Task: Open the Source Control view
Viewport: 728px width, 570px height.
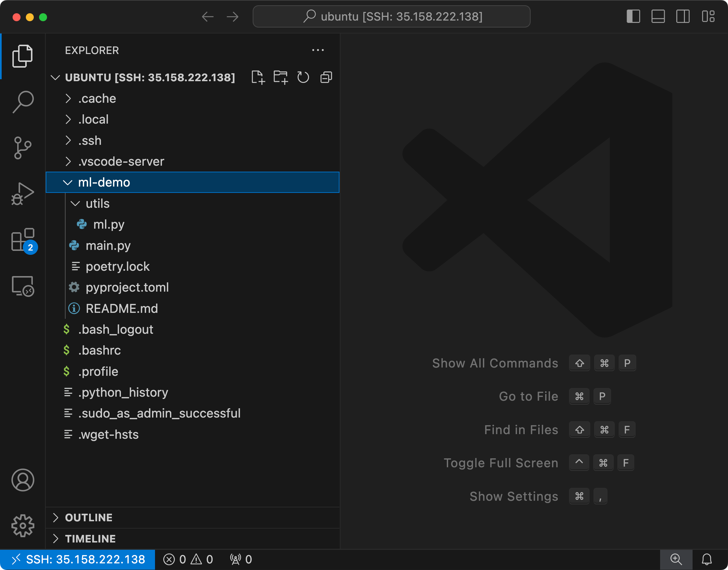Action: pos(23,148)
